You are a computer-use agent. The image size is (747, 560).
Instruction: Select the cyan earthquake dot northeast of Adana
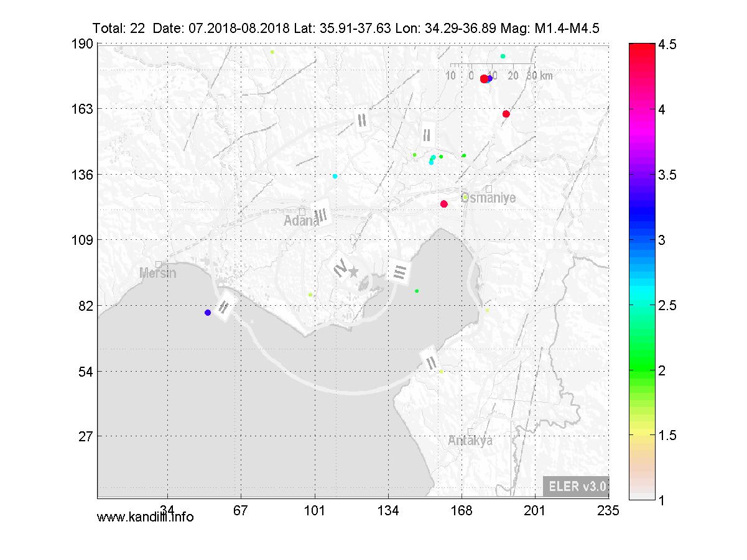335,177
